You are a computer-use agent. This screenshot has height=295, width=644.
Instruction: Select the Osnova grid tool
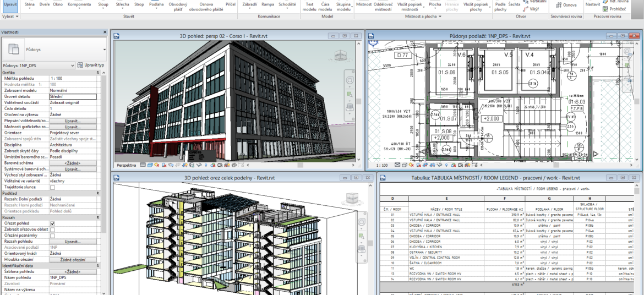tap(565, 5)
